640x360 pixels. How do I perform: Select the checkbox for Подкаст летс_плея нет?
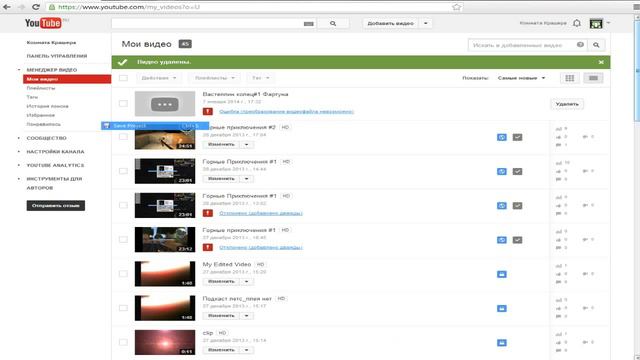[x=123, y=308]
